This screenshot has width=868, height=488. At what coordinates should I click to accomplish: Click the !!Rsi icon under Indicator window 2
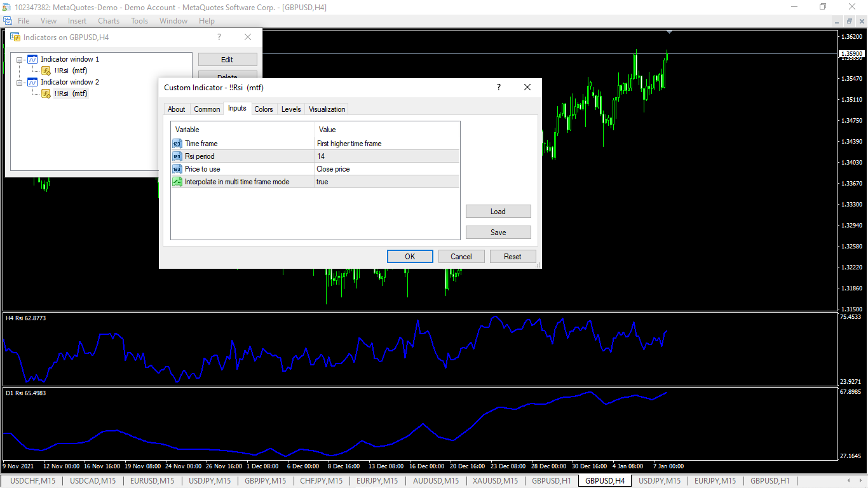coord(46,93)
